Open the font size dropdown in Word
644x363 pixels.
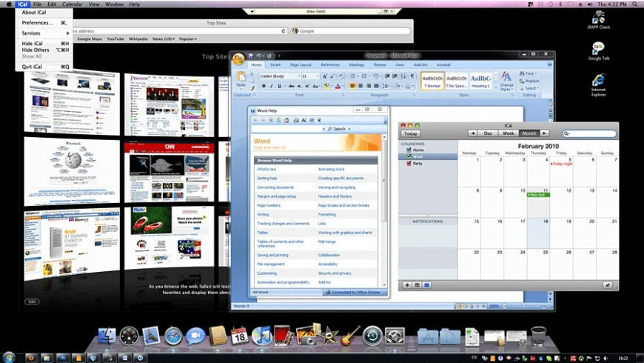coord(317,76)
